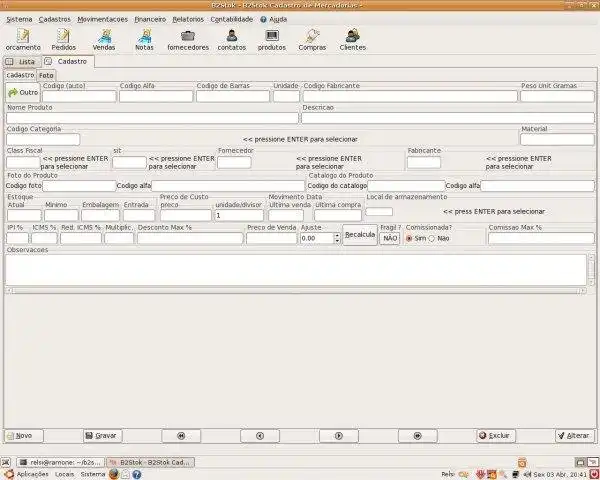Open the Aplicações menu in panel
The height and width of the screenshot is (480, 600).
(33, 474)
